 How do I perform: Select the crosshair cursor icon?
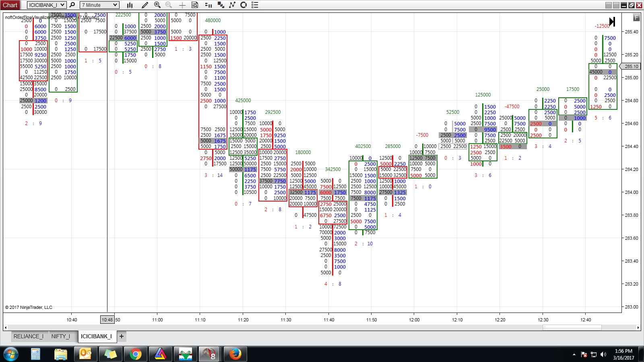182,5
